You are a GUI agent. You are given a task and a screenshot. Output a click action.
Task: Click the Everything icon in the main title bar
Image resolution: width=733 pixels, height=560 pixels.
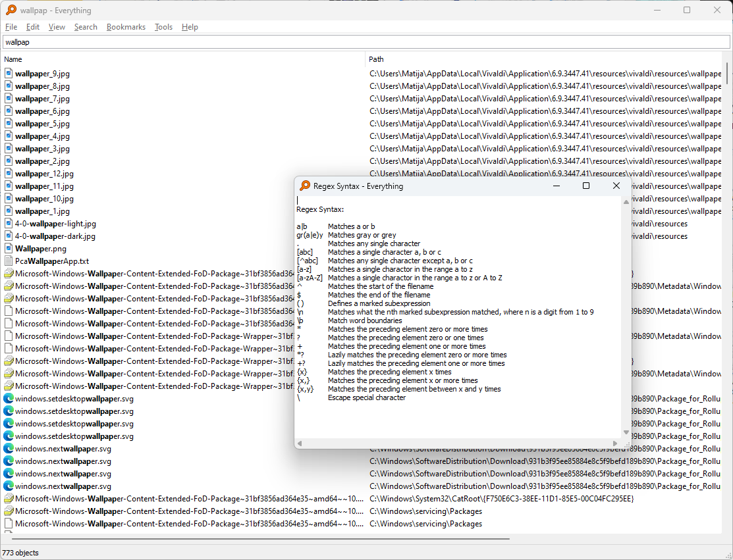11,11
